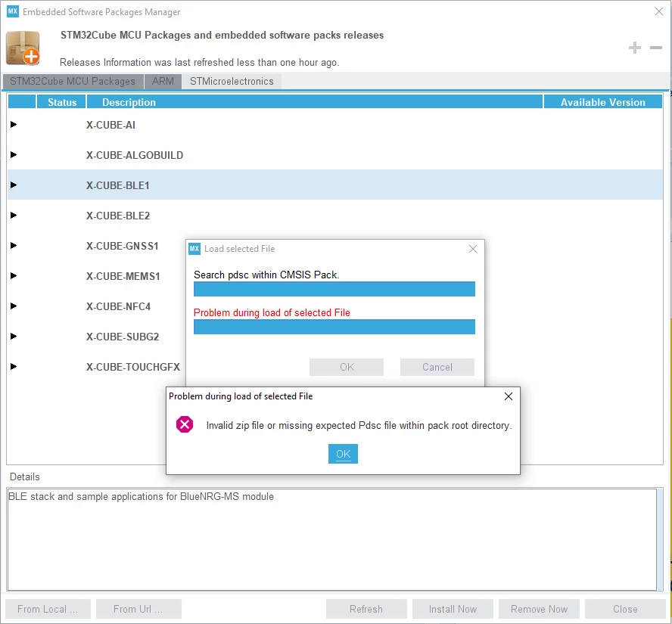672x624 pixels.
Task: Confirm error dialog with blue OK button
Action: pos(343,454)
